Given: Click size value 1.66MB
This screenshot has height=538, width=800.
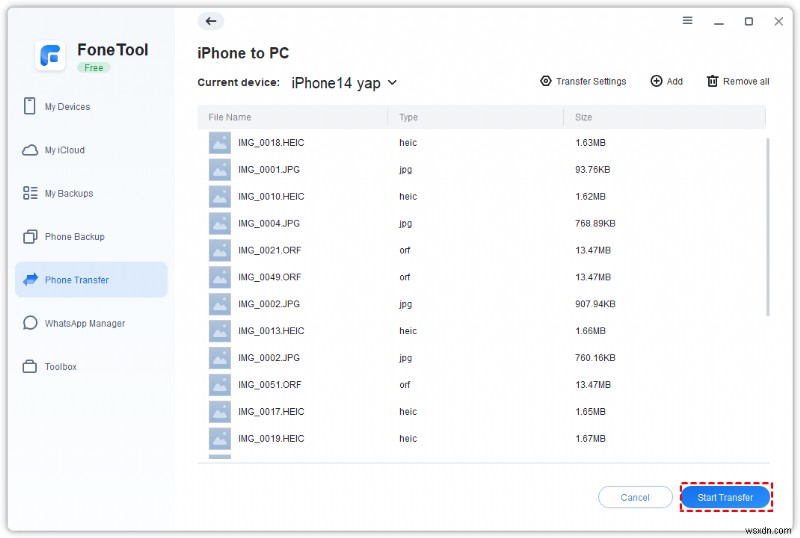Looking at the screenshot, I should pyautogui.click(x=590, y=331).
